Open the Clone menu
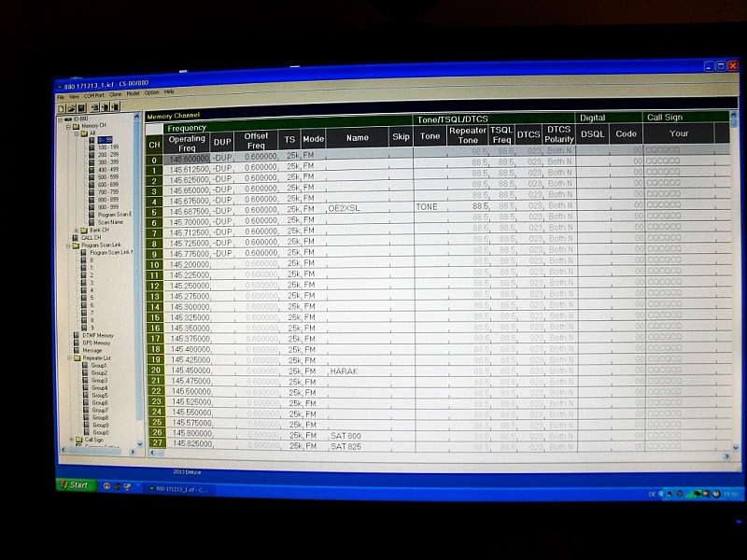 click(x=115, y=94)
